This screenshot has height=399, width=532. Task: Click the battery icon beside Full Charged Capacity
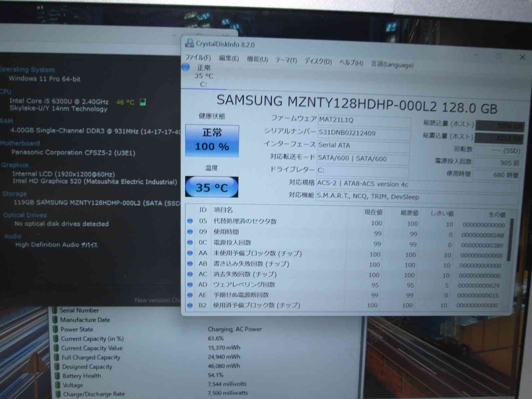pyautogui.click(x=57, y=357)
